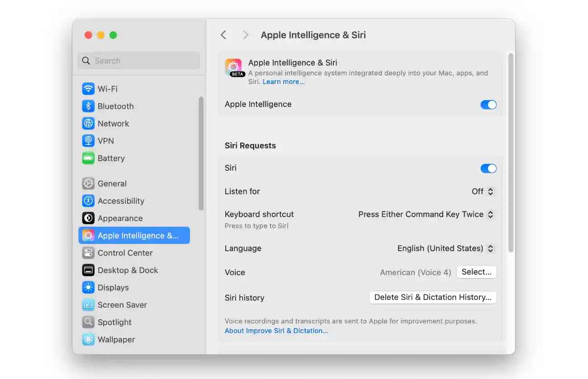Click the magnifying glass in search field
Viewport: 588px width, 379px height.
86,61
